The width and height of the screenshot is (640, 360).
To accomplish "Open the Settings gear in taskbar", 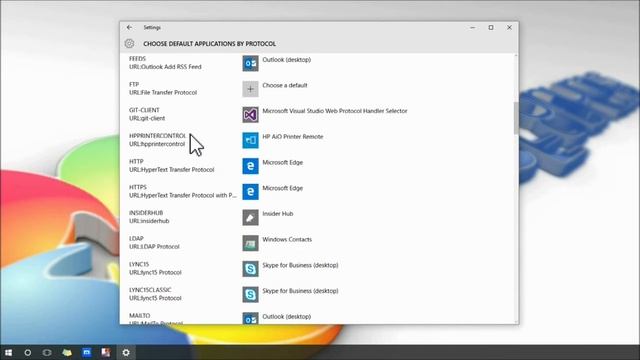I will [126, 352].
